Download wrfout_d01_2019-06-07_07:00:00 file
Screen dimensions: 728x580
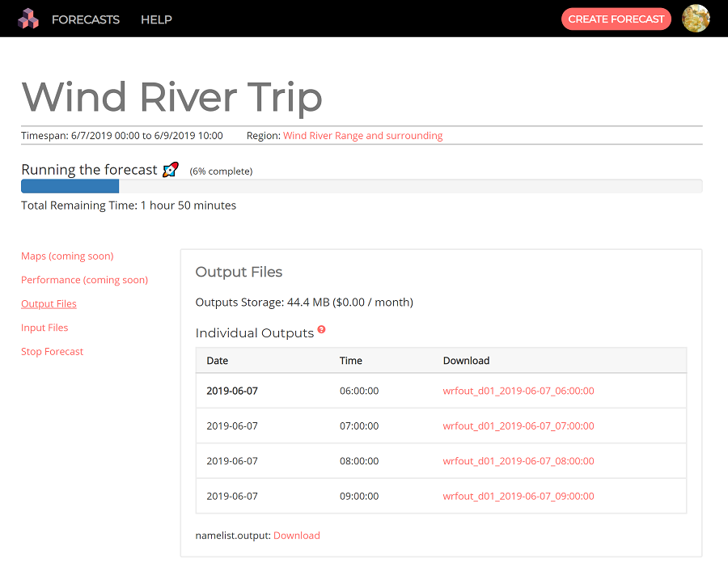[518, 426]
